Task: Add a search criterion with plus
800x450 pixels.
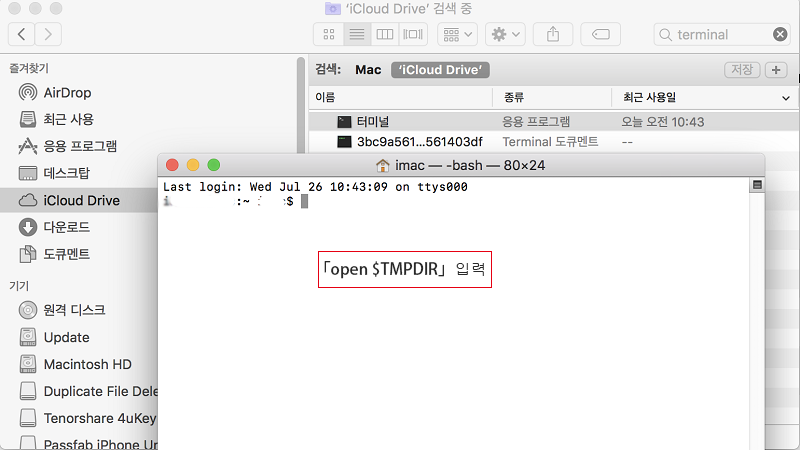Action: 776,70
